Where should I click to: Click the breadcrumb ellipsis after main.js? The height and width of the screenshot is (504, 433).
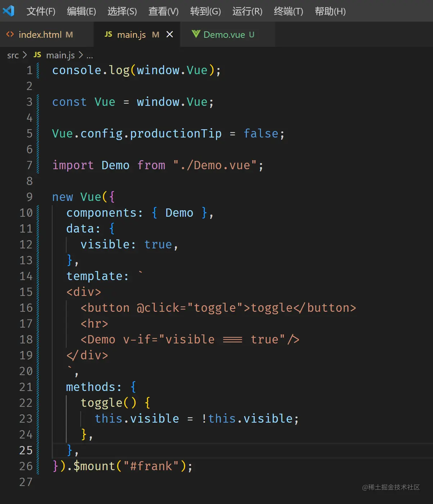[x=90, y=57]
